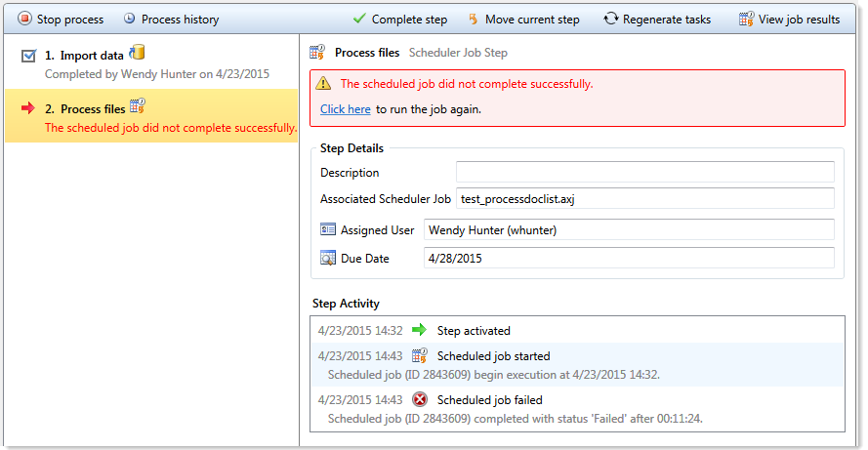The height and width of the screenshot is (450, 868).
Task: Select the Scheduled job failed activity entry
Action: click(x=489, y=399)
